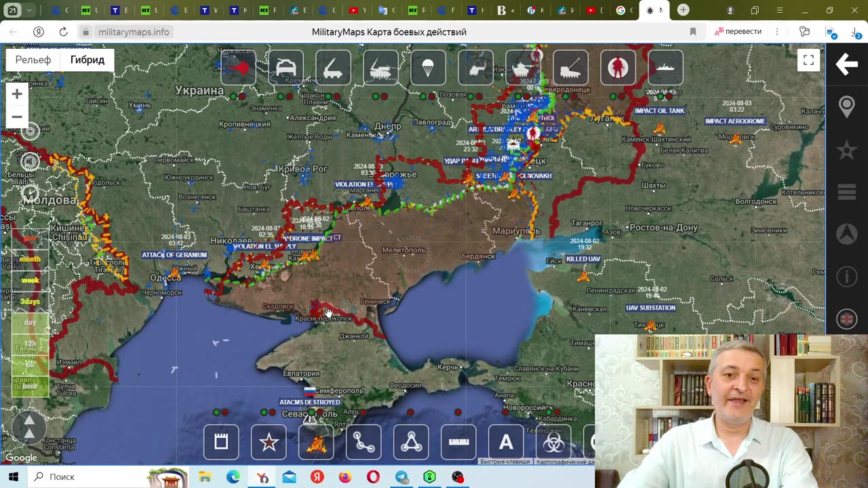Toggle green dot above fortification tower tool
This screenshot has height=488, width=868.
pyautogui.click(x=217, y=412)
